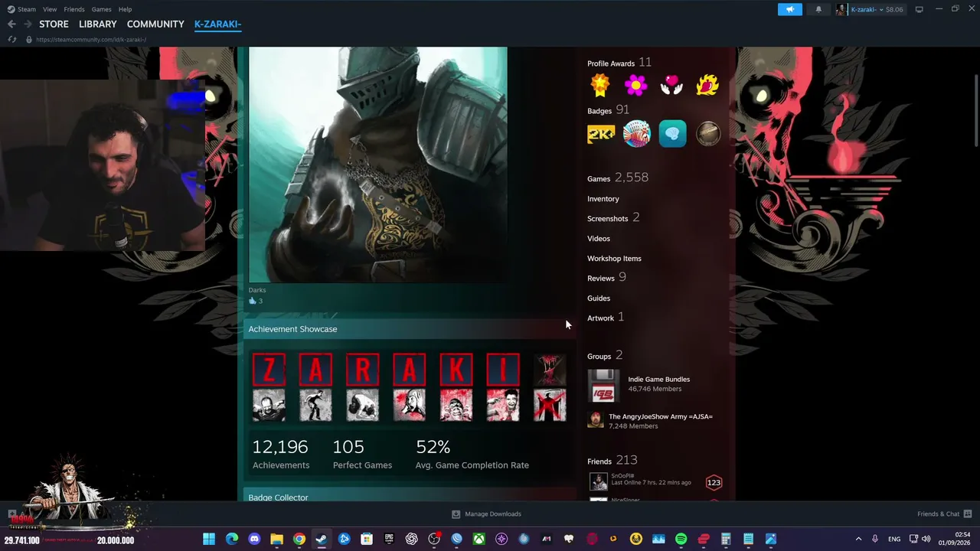Click the Z letter achievement icon
980x551 pixels.
[269, 370]
